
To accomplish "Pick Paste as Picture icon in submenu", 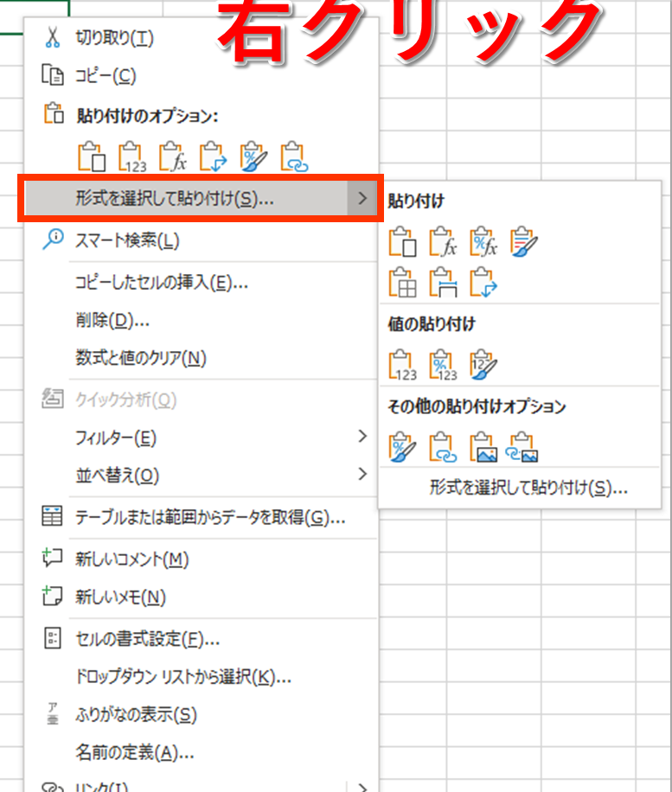I will 483,447.
